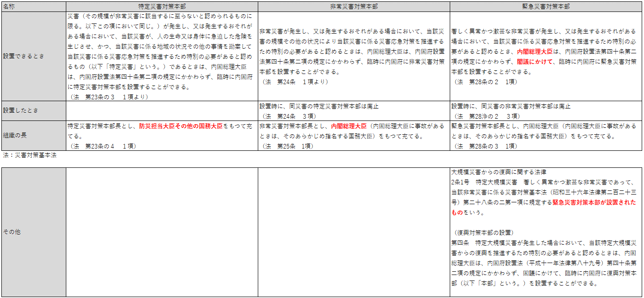The width and height of the screenshot is (644, 298).
Task: Select the その他 row label
Action: coord(33,232)
